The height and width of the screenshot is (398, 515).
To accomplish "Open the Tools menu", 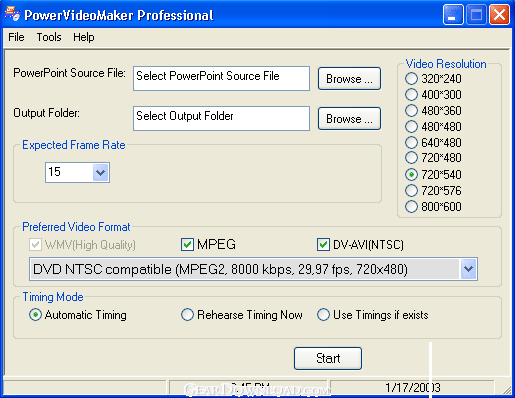I will (49, 37).
